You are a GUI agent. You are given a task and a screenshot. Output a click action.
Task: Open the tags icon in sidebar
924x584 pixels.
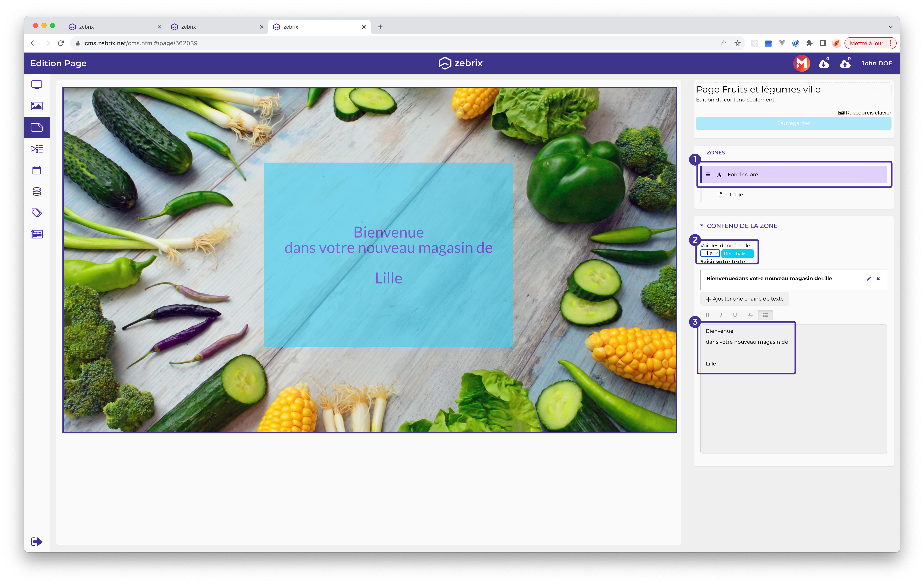point(37,213)
